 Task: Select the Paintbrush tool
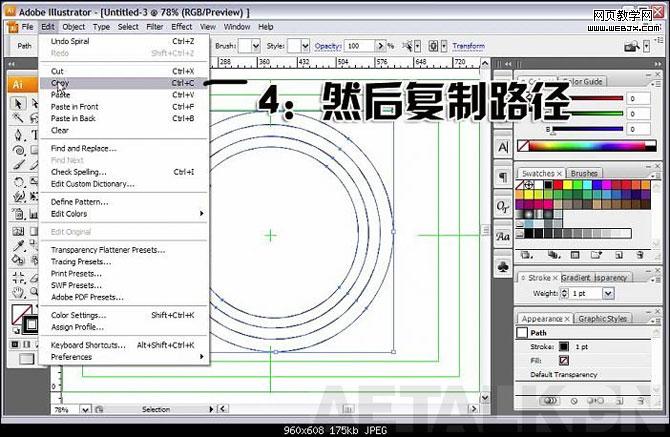pos(18,164)
